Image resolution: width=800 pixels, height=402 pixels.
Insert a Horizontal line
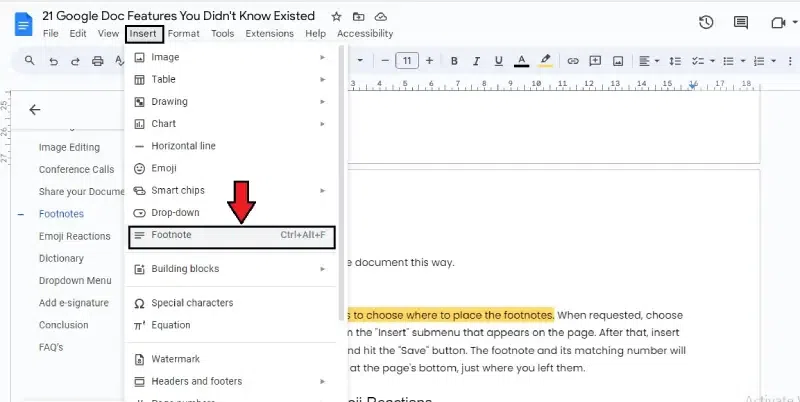(230, 146)
